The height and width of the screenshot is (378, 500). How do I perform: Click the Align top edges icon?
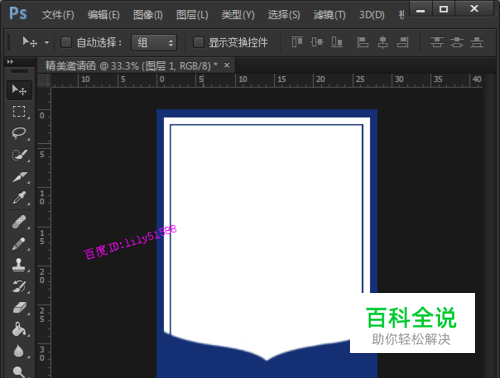point(297,42)
